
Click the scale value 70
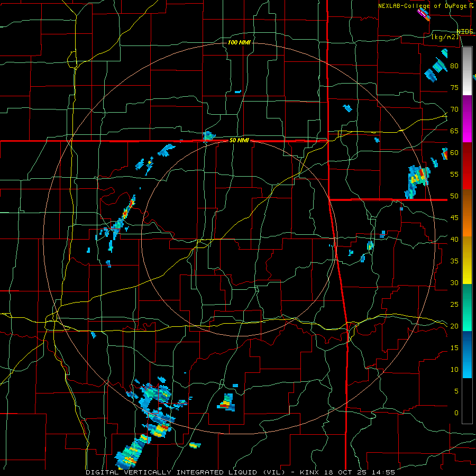[x=454, y=109]
